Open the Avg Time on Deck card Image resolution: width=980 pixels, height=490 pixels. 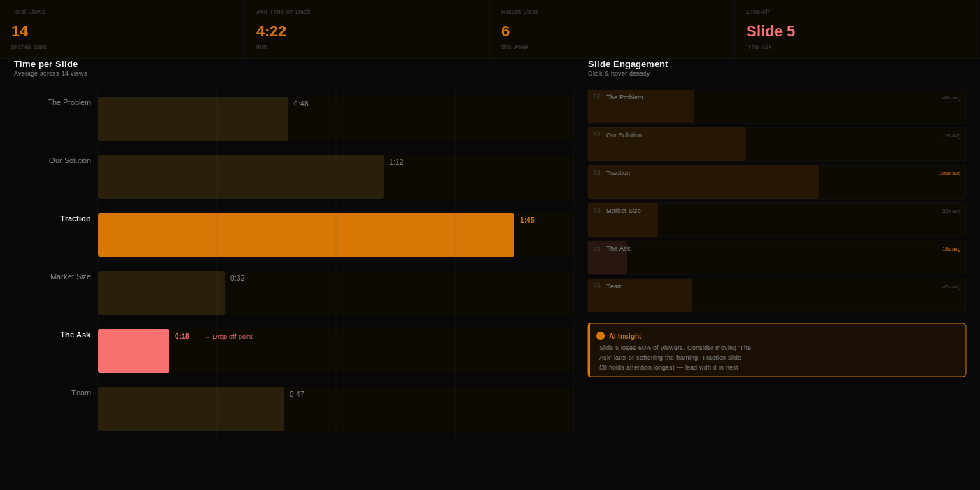point(367,29)
